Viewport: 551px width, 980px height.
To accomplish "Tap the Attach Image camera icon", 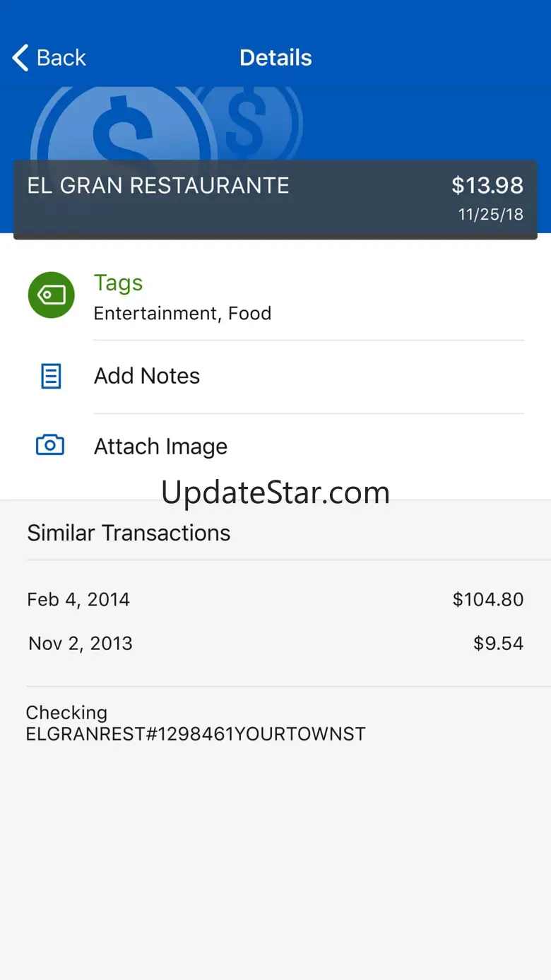I will coord(50,445).
